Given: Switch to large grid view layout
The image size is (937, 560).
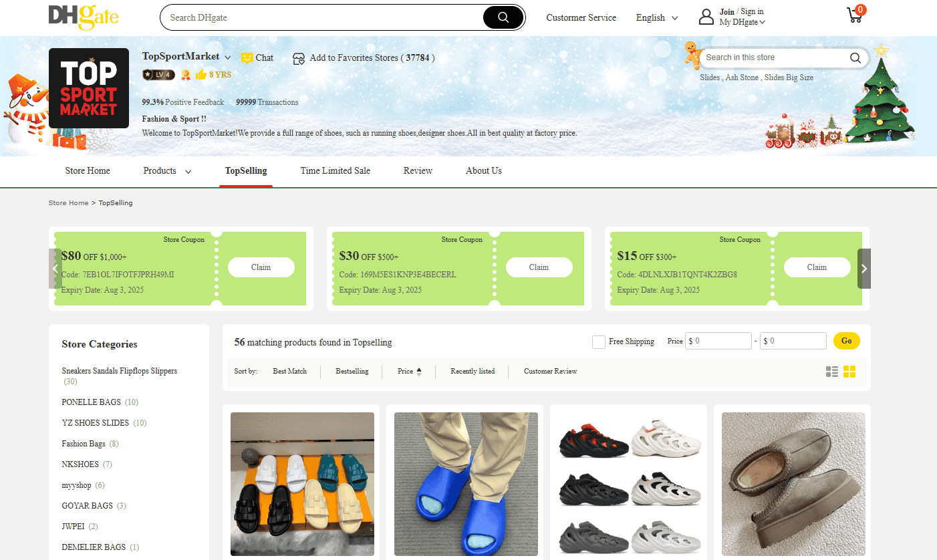Looking at the screenshot, I should point(849,372).
